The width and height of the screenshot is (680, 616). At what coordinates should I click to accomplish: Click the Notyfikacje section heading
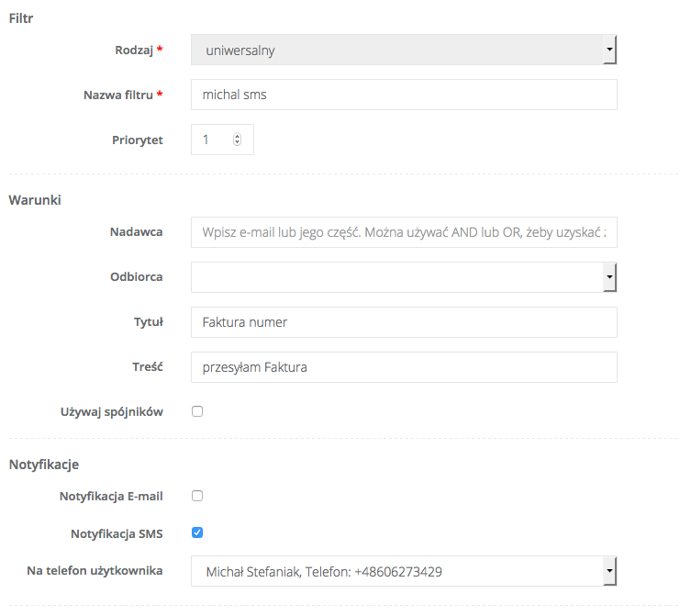(x=43, y=465)
